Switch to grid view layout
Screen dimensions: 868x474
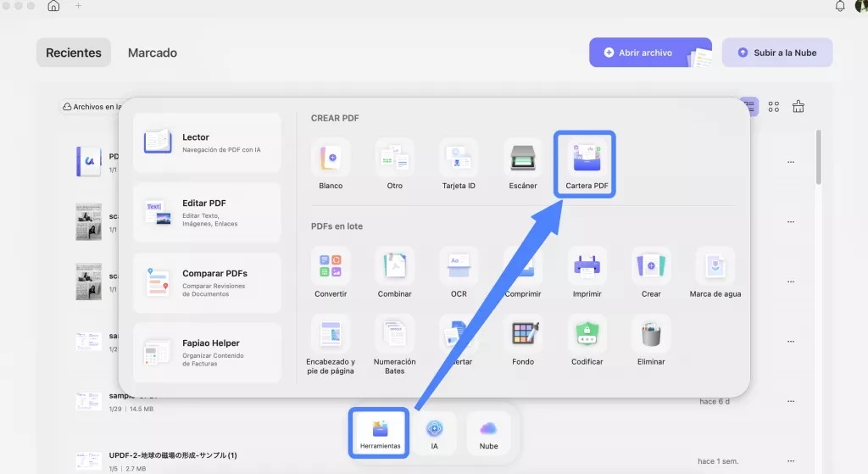773,107
